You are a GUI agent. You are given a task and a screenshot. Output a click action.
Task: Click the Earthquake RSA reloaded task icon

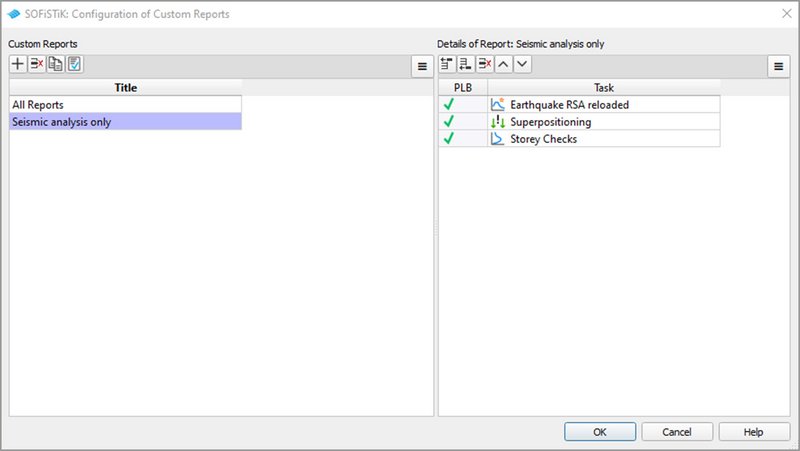(497, 105)
